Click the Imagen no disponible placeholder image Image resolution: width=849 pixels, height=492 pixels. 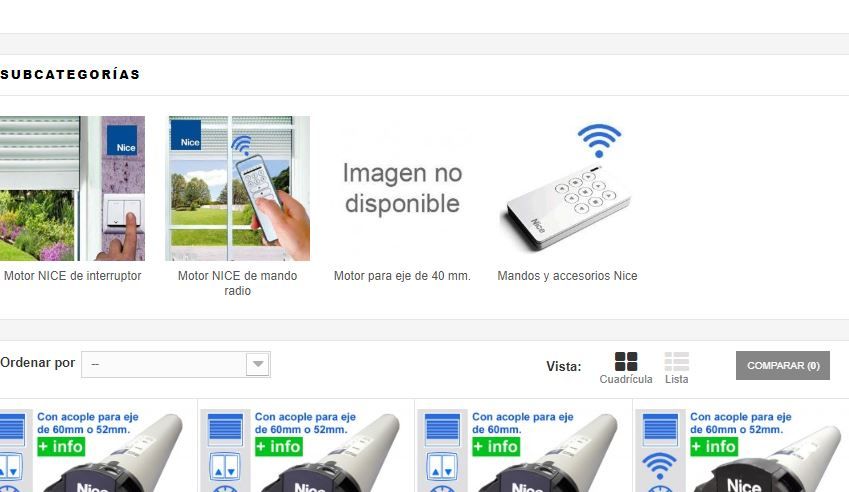coord(402,188)
